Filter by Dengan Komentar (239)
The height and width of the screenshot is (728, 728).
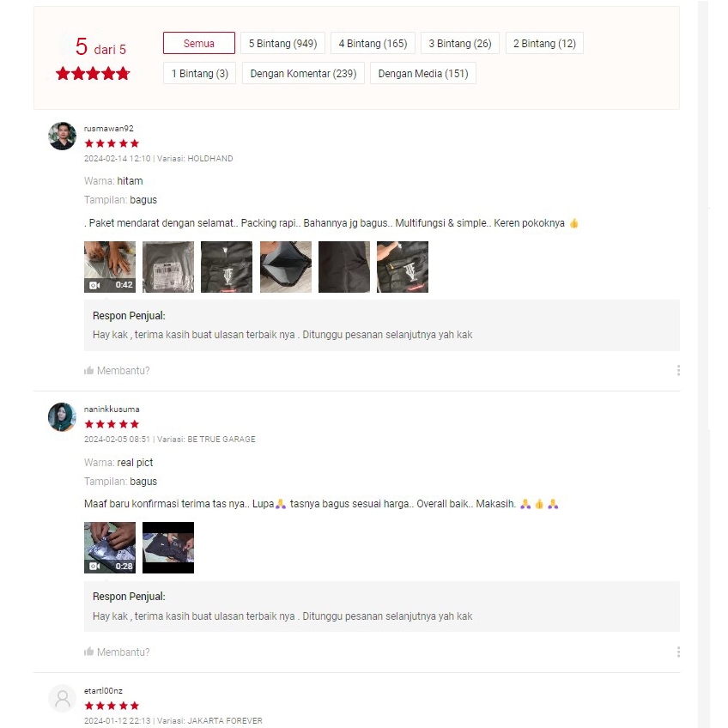[303, 73]
